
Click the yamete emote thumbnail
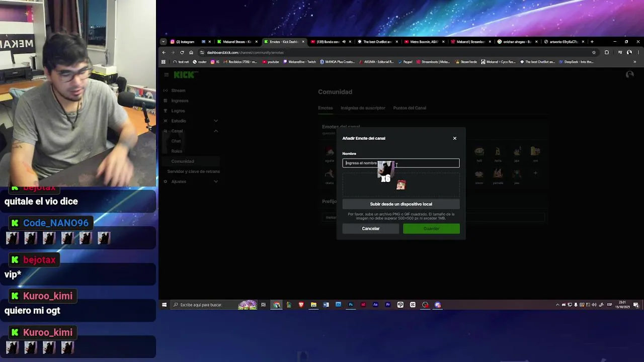pyautogui.click(x=498, y=174)
